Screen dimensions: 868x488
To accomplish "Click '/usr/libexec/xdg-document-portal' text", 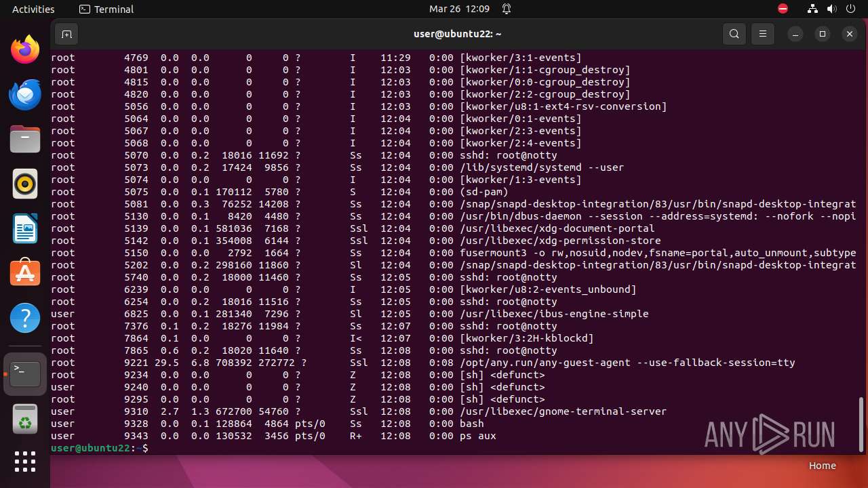I will (x=557, y=228).
